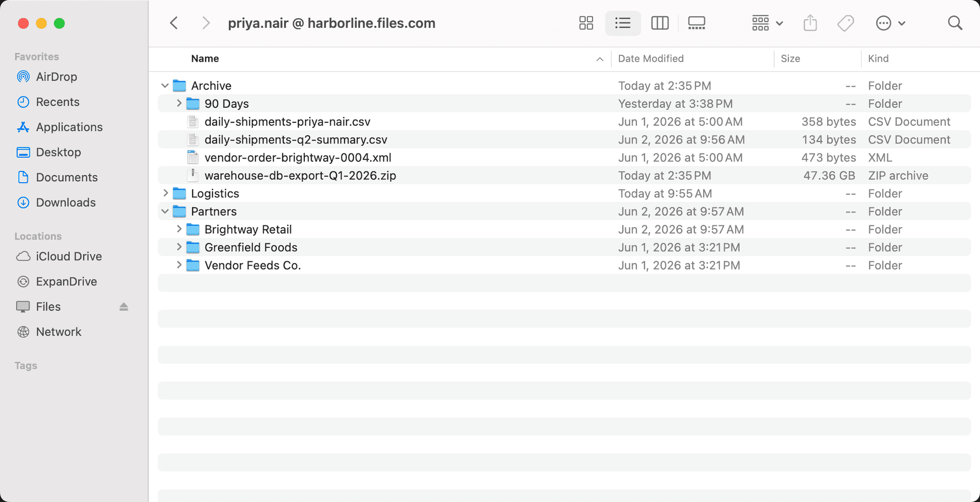
Task: Click the "473 bytes" size value
Action: [x=829, y=158]
